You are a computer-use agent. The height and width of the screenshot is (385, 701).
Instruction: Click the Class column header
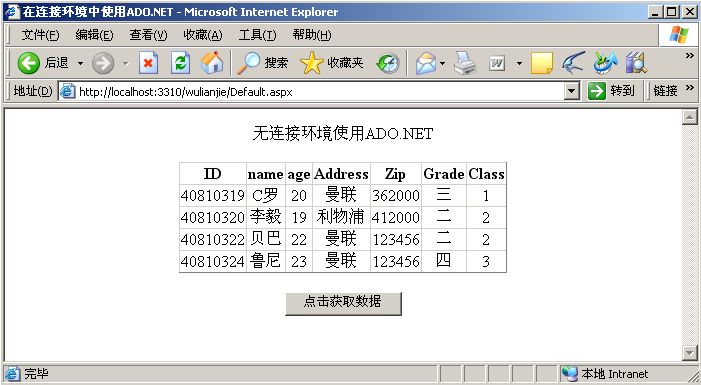pyautogui.click(x=486, y=173)
